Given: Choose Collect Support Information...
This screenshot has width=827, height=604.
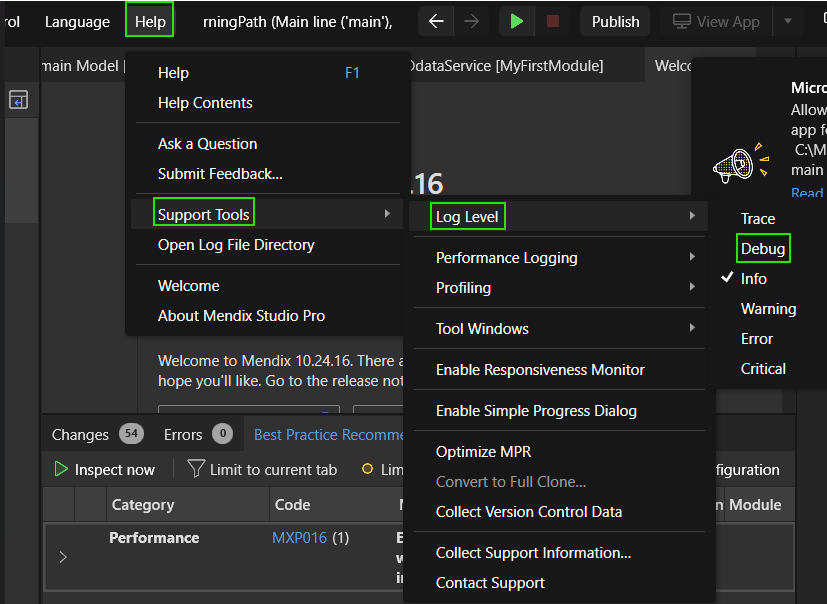Looking at the screenshot, I should (x=533, y=553).
